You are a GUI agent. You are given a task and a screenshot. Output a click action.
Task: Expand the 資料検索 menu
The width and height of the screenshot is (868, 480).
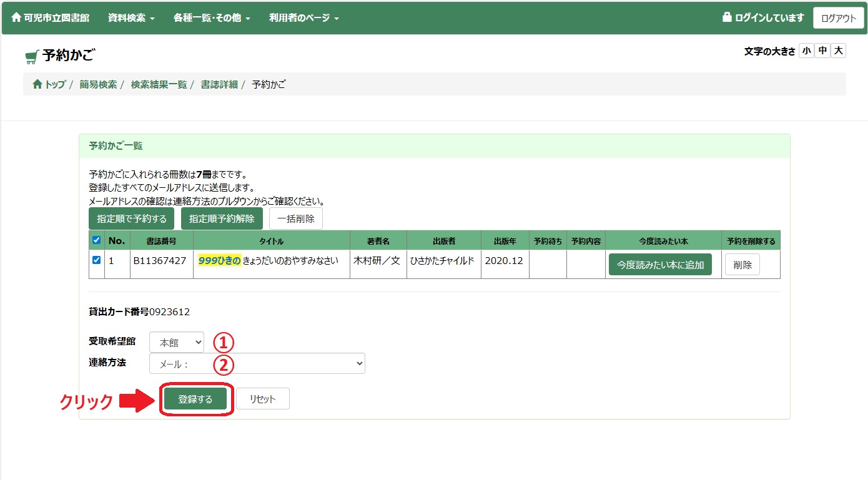[x=131, y=18]
